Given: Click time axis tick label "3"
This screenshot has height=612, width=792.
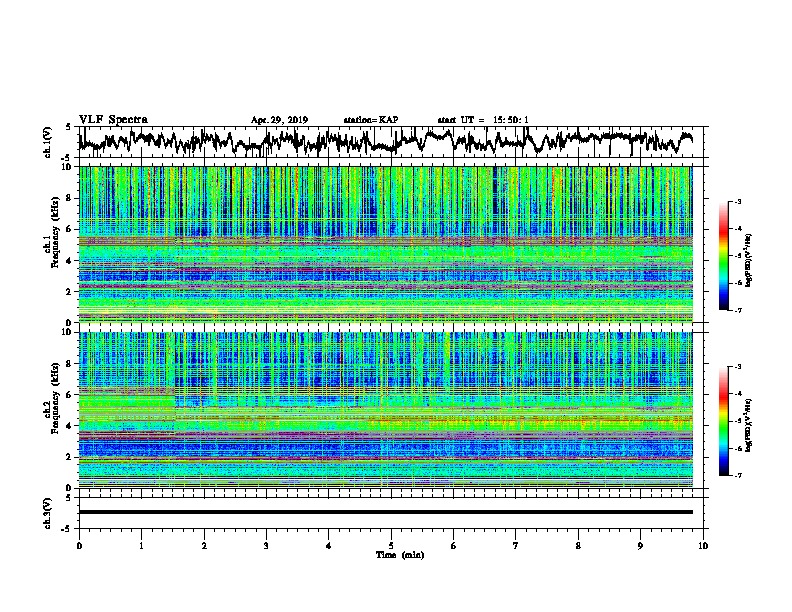Looking at the screenshot, I should [266, 546].
